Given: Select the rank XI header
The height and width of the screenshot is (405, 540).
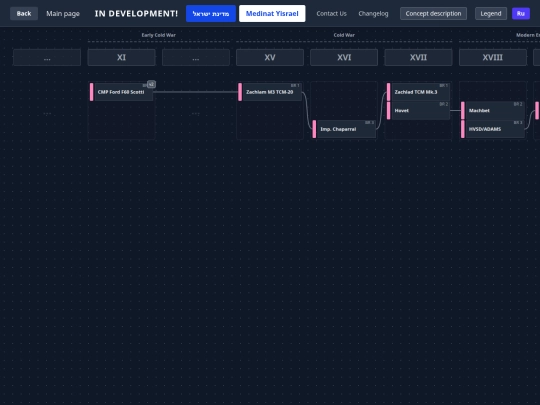Looking at the screenshot, I should [121, 57].
